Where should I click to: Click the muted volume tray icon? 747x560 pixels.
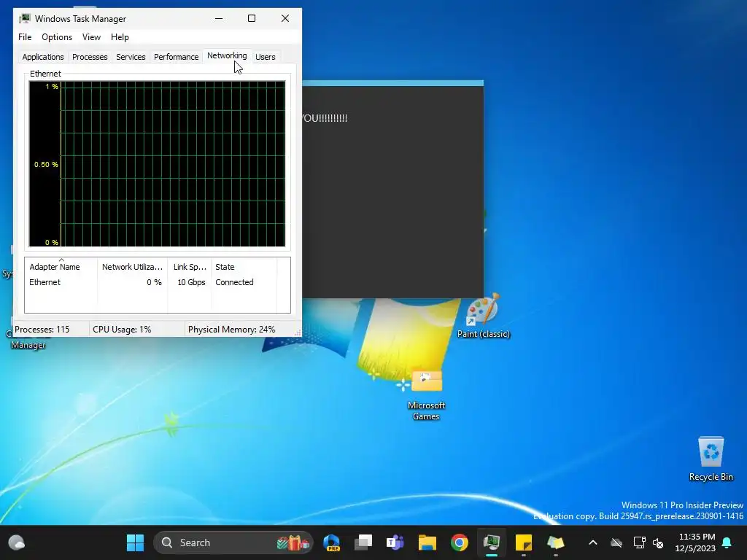pyautogui.click(x=658, y=542)
